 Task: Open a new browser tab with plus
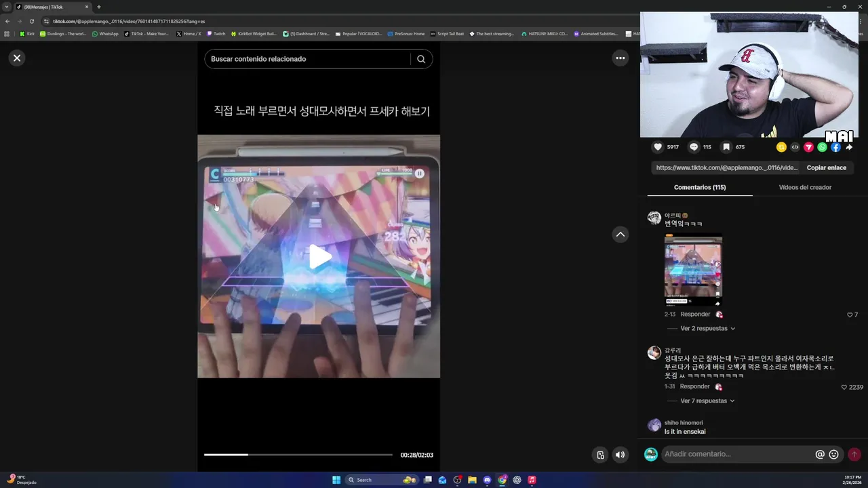98,7
